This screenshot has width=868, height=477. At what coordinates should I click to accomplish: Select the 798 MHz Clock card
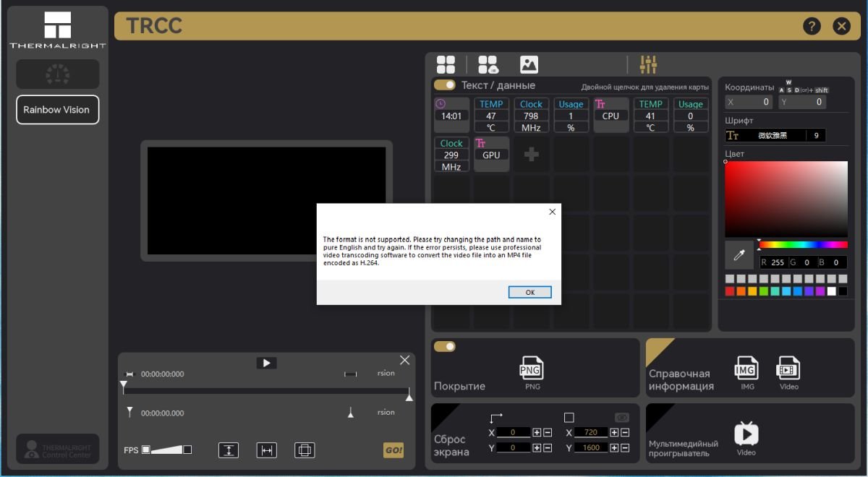coord(531,116)
